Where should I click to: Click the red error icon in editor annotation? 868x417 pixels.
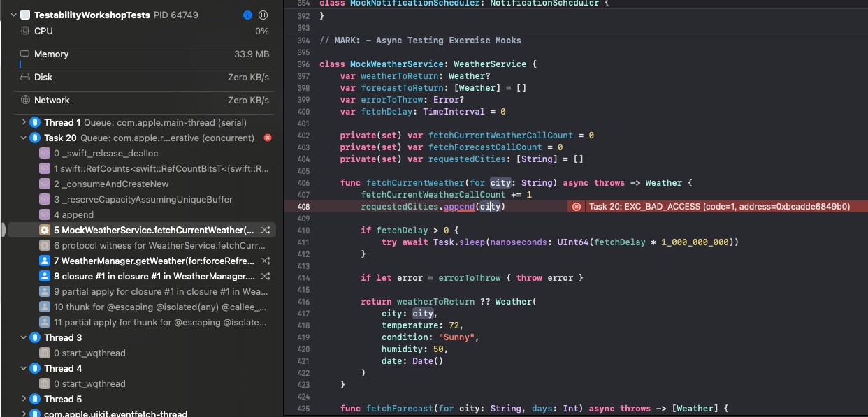point(577,207)
